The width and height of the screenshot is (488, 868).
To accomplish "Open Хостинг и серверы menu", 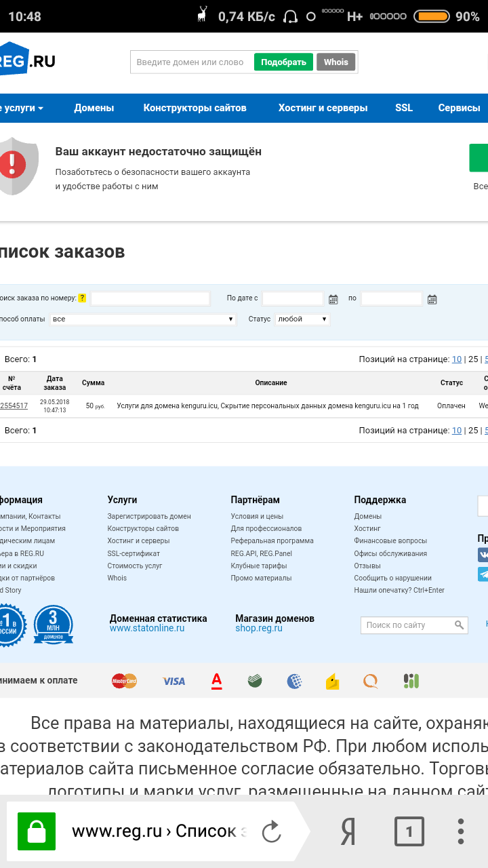I will (x=323, y=108).
